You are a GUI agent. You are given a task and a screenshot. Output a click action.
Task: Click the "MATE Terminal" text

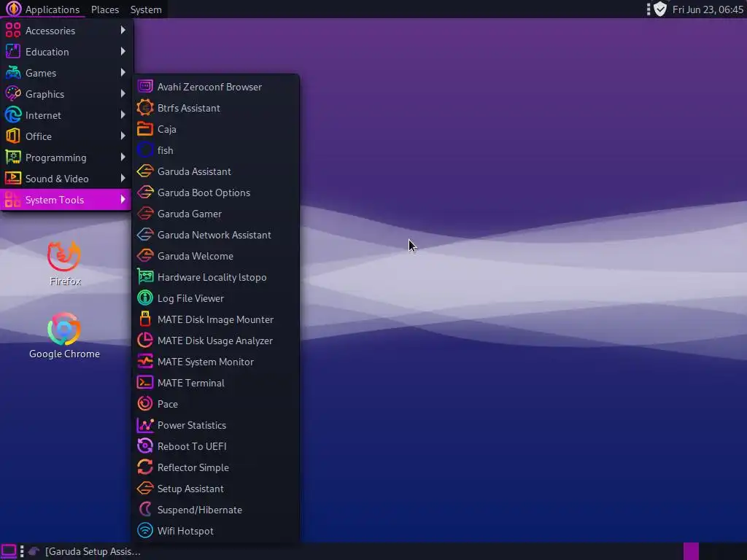(191, 383)
